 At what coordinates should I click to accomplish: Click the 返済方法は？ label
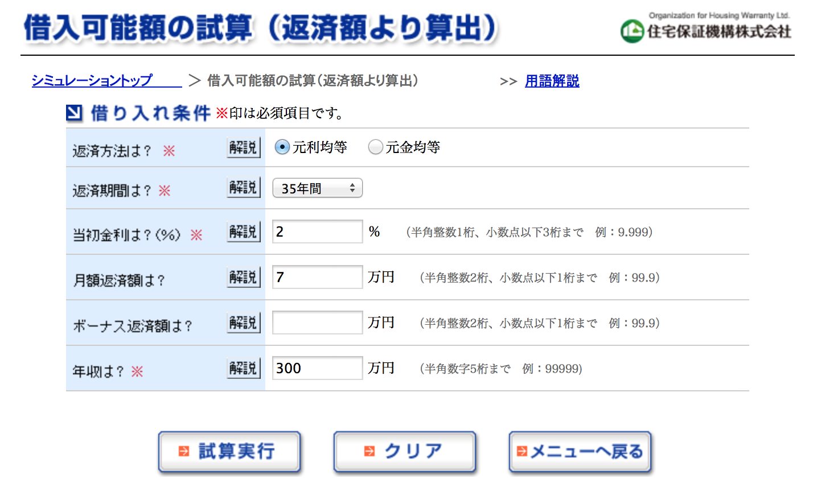point(112,151)
